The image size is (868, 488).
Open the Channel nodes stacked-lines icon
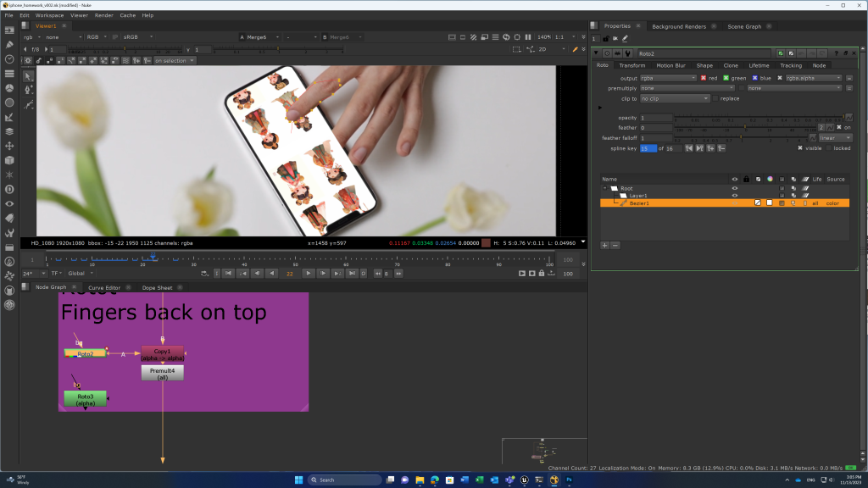coord(9,74)
